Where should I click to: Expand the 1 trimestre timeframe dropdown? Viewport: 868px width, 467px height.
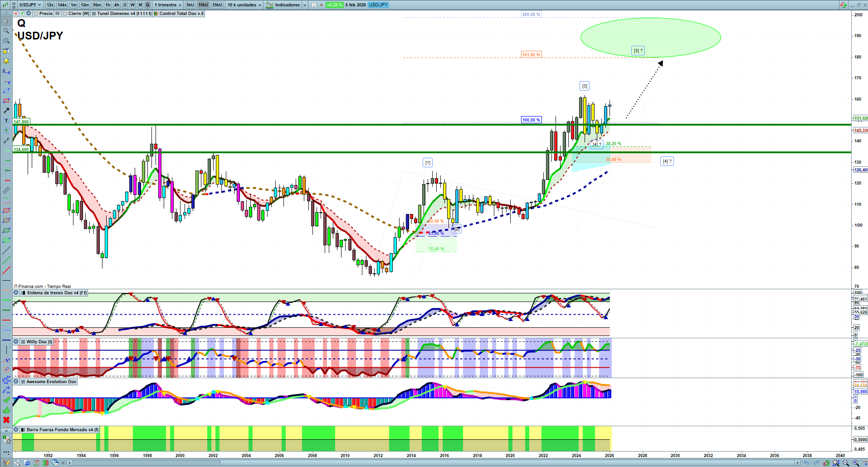(168, 5)
